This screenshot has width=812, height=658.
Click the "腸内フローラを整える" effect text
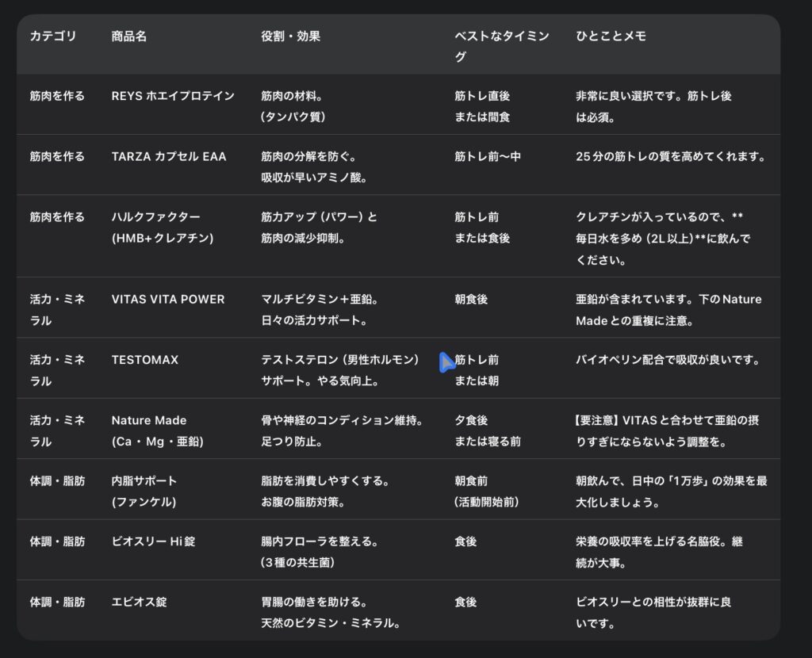(x=320, y=541)
